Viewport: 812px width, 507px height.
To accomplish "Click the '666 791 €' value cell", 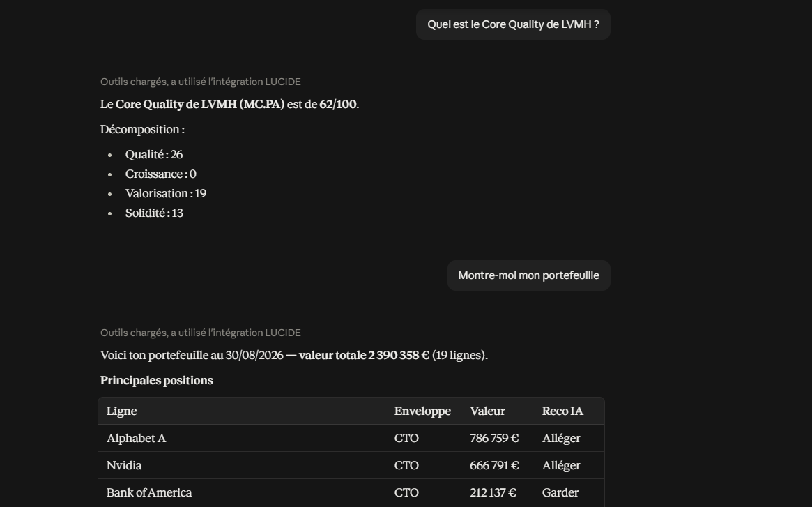I will (x=494, y=466).
